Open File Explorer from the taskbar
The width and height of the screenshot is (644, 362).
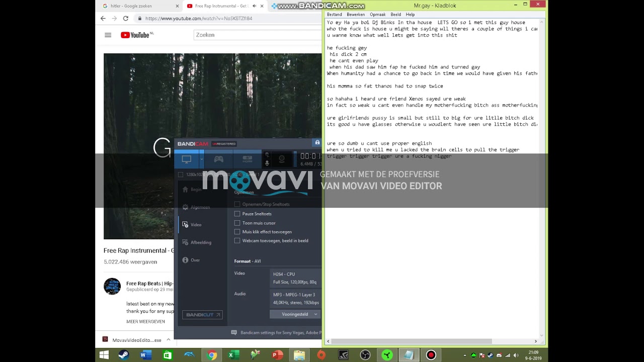click(299, 355)
